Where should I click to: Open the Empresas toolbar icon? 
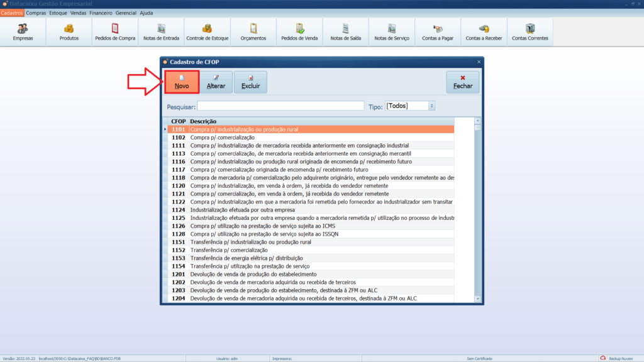[23, 31]
